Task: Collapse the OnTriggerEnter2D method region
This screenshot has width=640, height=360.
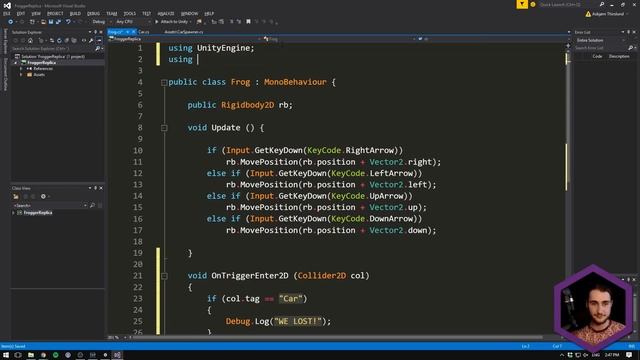Action: pos(164,276)
